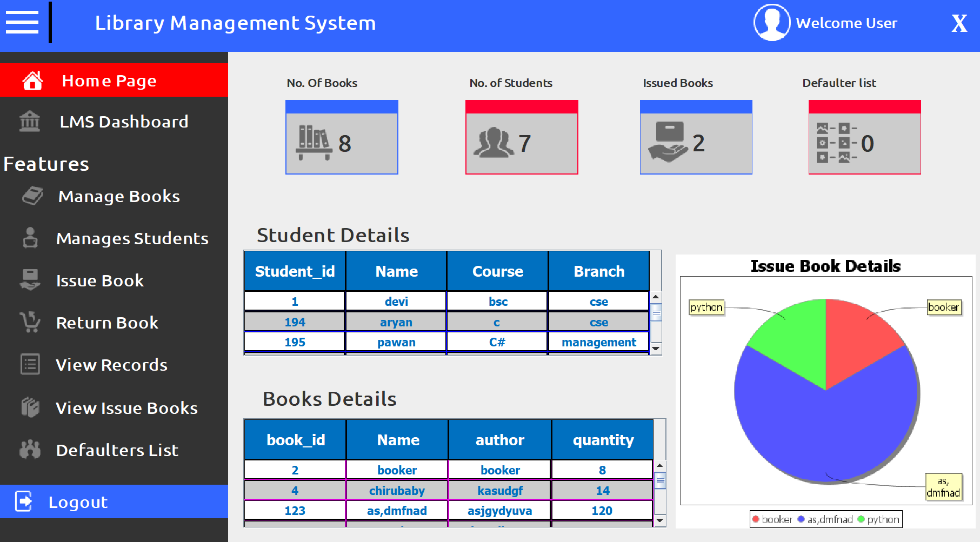
Task: Open the LMS Dashboard menu item
Action: point(124,121)
